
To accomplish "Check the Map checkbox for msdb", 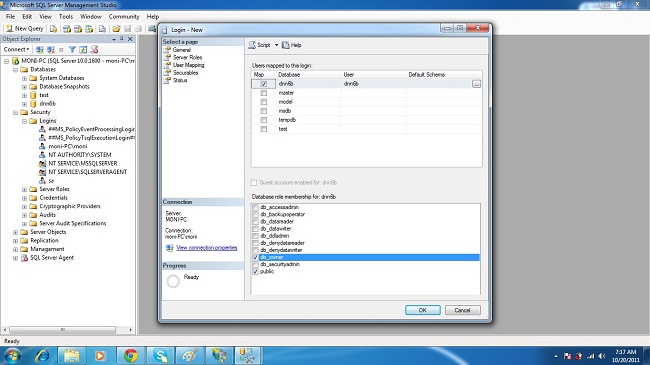I will (x=264, y=111).
